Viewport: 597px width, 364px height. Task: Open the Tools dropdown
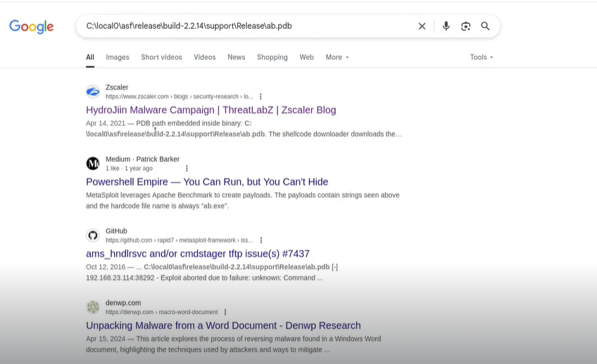[x=482, y=57]
